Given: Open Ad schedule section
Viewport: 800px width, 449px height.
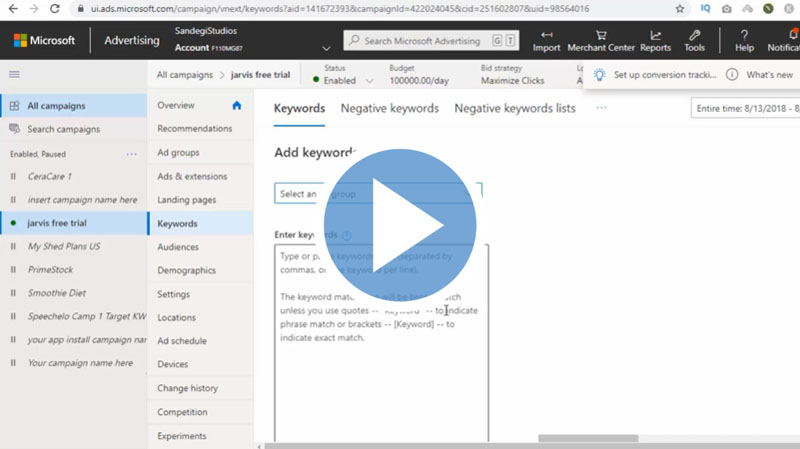Looking at the screenshot, I should pos(182,340).
